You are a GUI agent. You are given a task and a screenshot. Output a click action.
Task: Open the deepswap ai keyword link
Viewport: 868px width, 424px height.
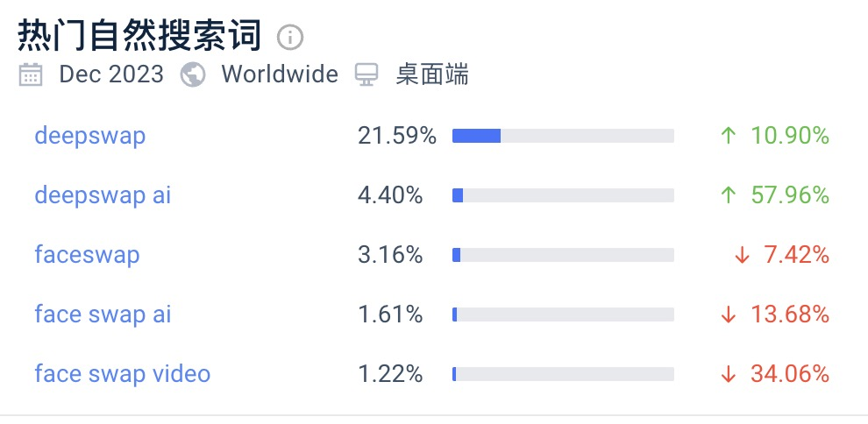pos(103,195)
